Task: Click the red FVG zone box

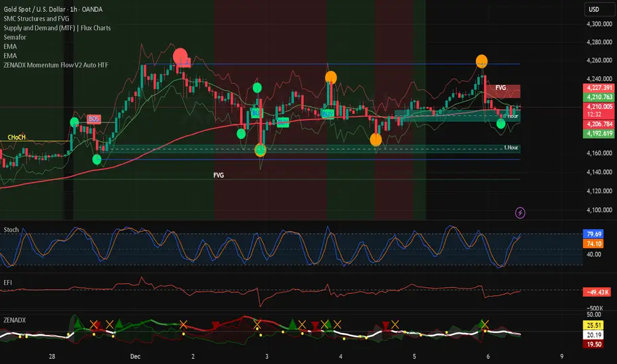Action: pos(503,91)
